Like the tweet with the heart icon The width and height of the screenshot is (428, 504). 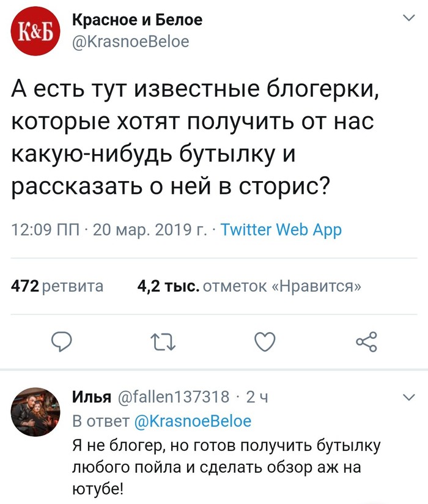[x=265, y=343]
